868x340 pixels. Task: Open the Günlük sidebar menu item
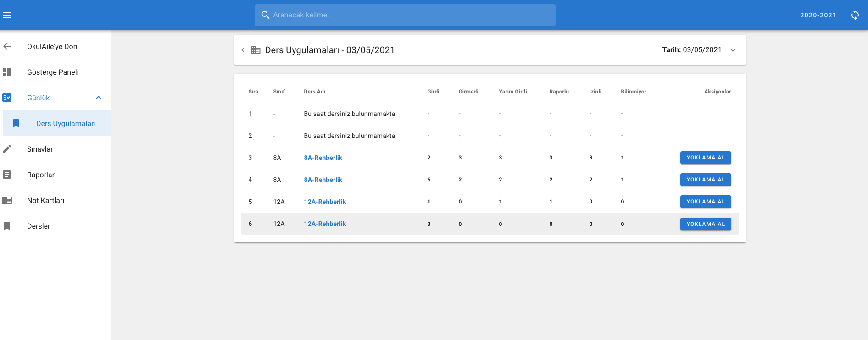tap(39, 98)
